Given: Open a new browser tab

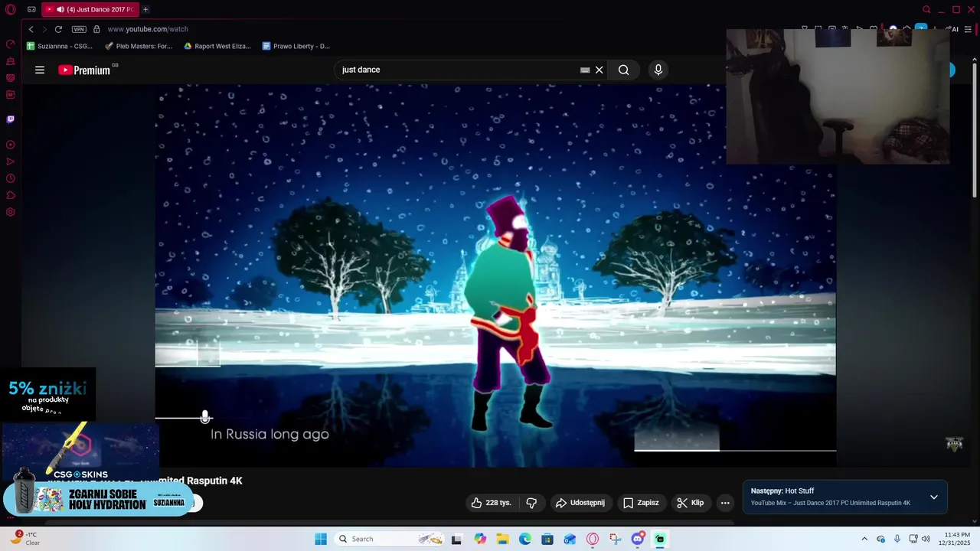Looking at the screenshot, I should [x=145, y=9].
